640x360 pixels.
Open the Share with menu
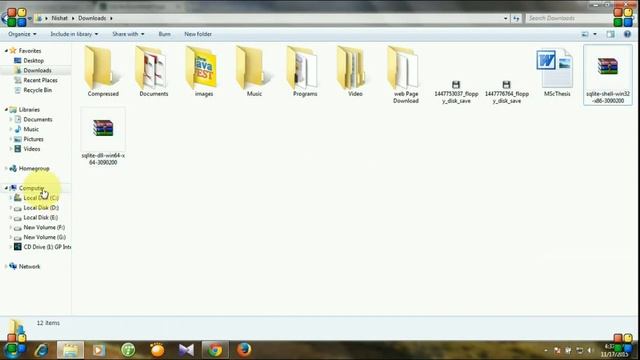tap(128, 34)
